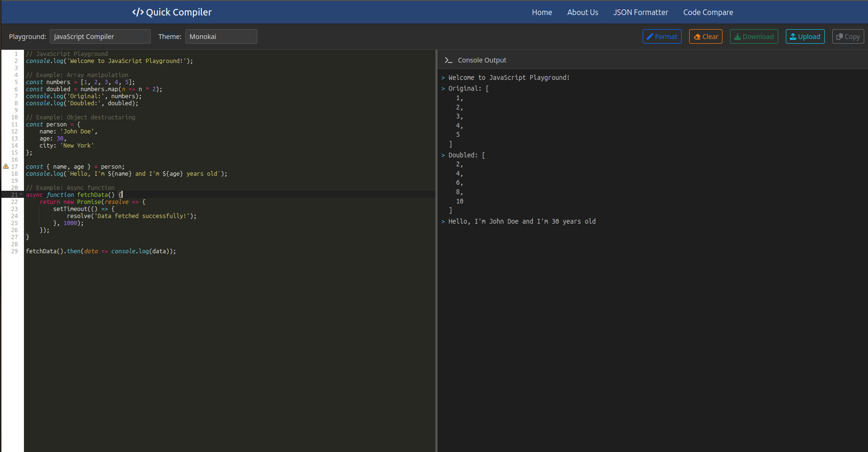868x452 pixels.
Task: Collapse the fetchData function at line 21
Action: 21,195
